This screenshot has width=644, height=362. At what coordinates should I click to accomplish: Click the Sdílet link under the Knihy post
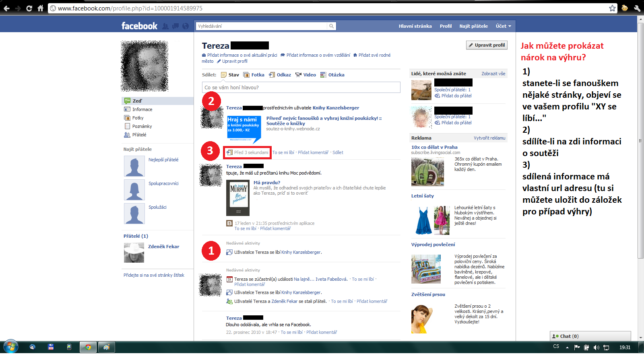(338, 152)
